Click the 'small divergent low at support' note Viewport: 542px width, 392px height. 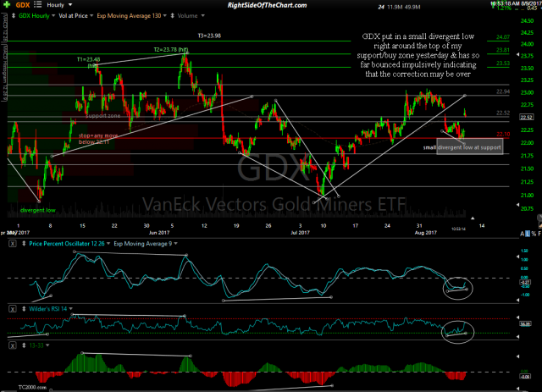pos(462,147)
